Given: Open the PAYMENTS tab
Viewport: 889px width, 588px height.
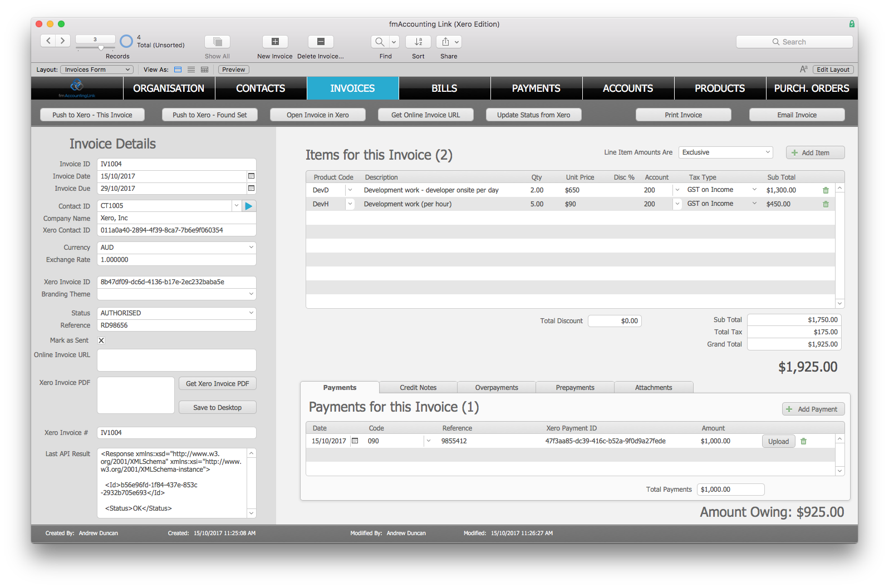Looking at the screenshot, I should [536, 88].
